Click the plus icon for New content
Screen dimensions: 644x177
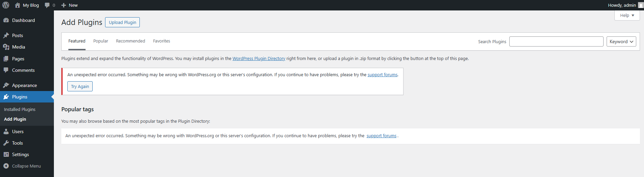(64, 5)
